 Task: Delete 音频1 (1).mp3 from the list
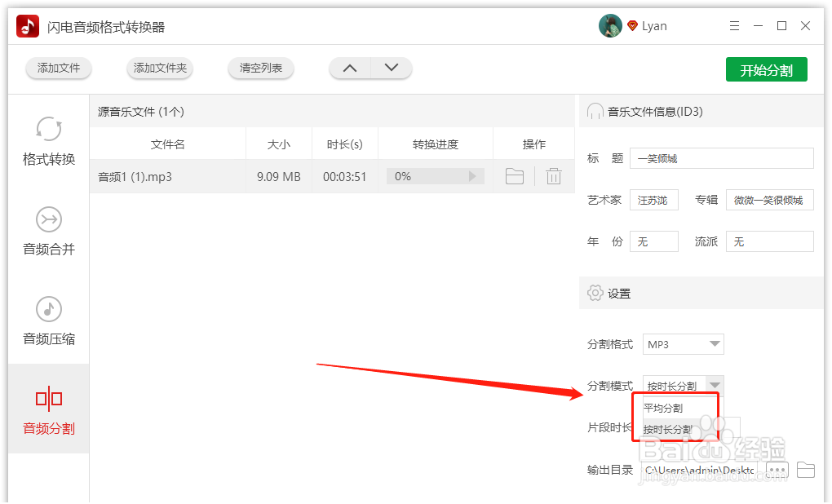pos(553,175)
